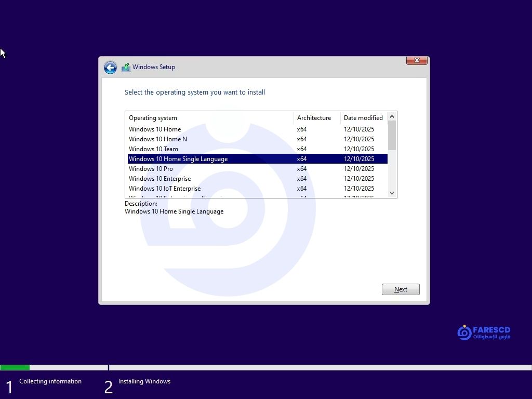Click the green installation progress bar

point(15,367)
